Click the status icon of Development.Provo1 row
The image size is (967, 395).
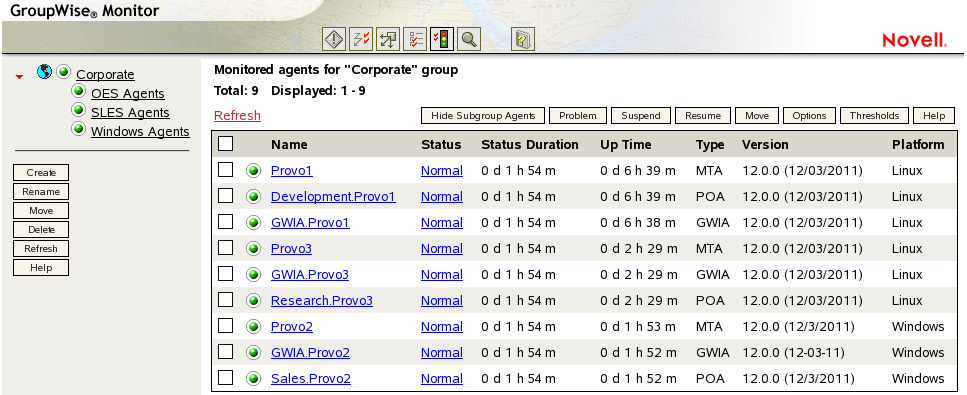pyautogui.click(x=253, y=196)
